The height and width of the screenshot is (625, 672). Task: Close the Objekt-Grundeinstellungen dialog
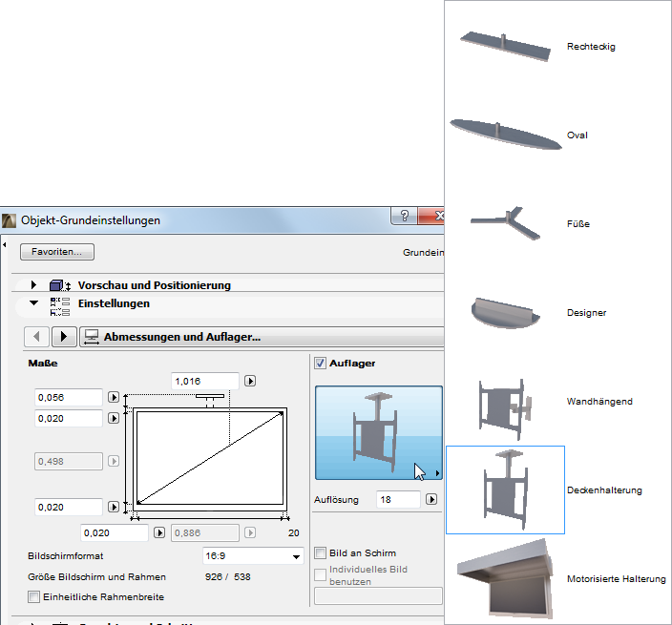[x=431, y=216]
